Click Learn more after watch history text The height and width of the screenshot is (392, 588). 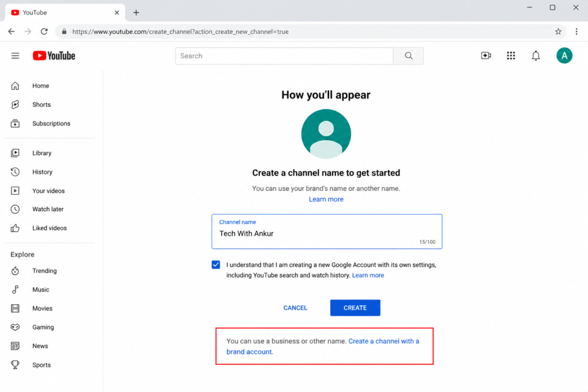click(x=368, y=275)
